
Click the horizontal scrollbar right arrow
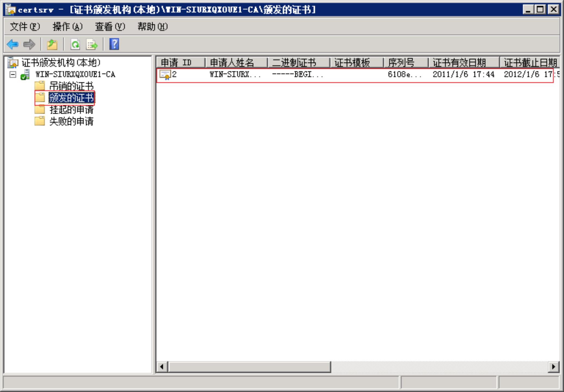(x=554, y=367)
